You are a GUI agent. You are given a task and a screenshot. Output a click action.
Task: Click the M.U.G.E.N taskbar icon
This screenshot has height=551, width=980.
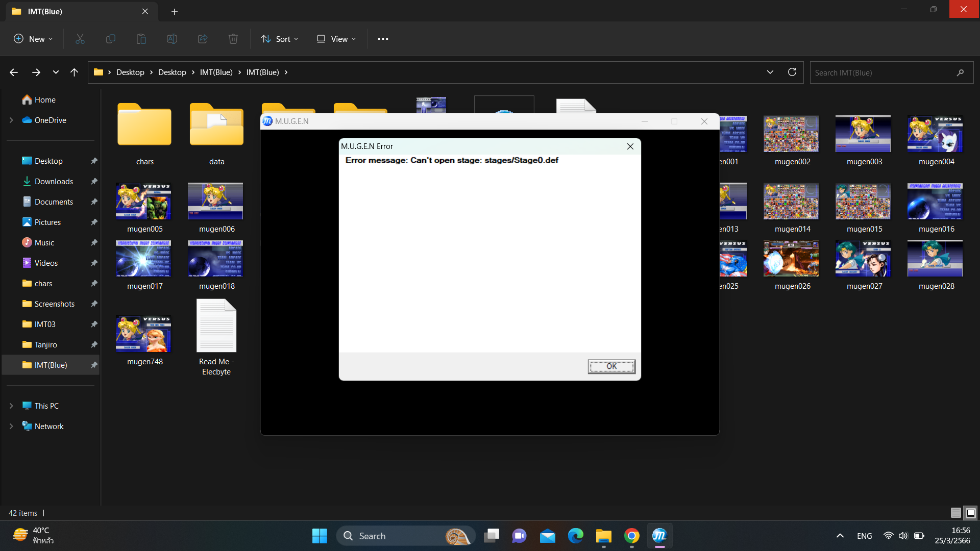(659, 536)
